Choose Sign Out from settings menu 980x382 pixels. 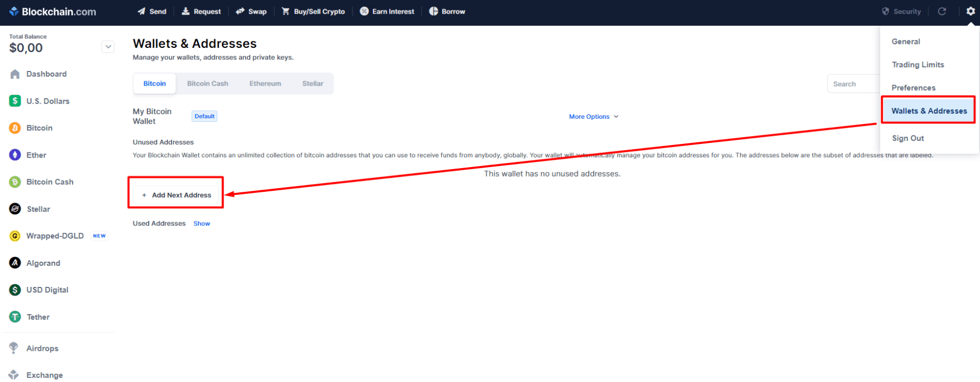[907, 138]
